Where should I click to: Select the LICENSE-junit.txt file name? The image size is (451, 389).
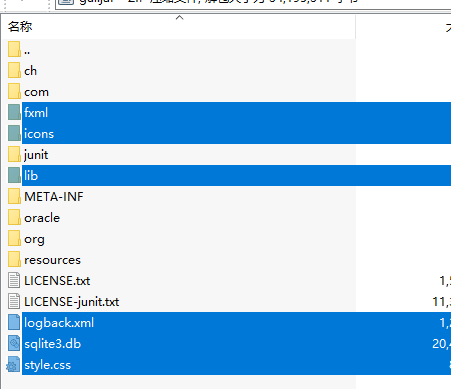tap(72, 302)
